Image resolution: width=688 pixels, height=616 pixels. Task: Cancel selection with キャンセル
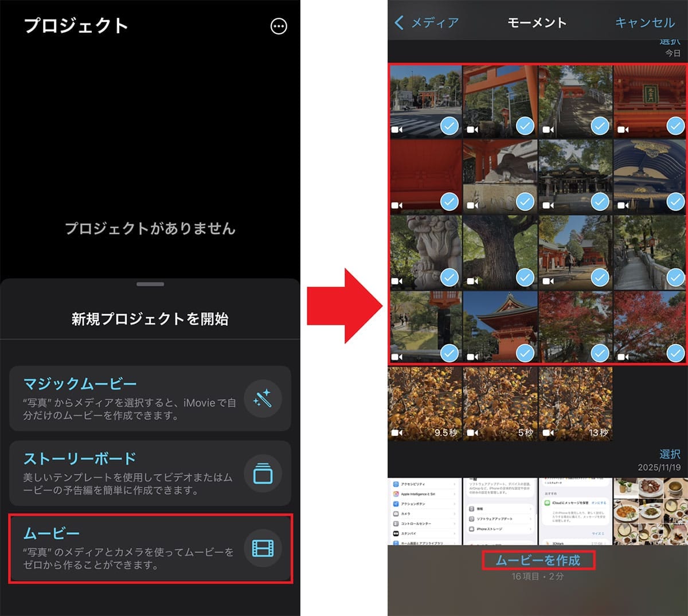point(643,23)
